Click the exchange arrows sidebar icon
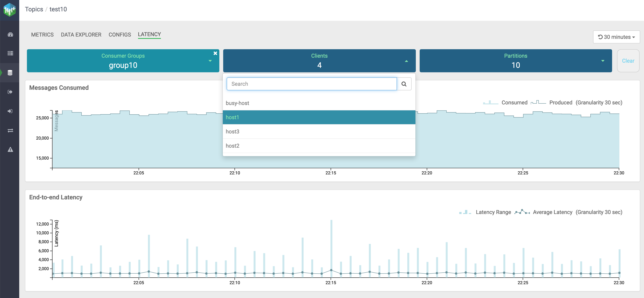The image size is (644, 298). click(x=10, y=131)
